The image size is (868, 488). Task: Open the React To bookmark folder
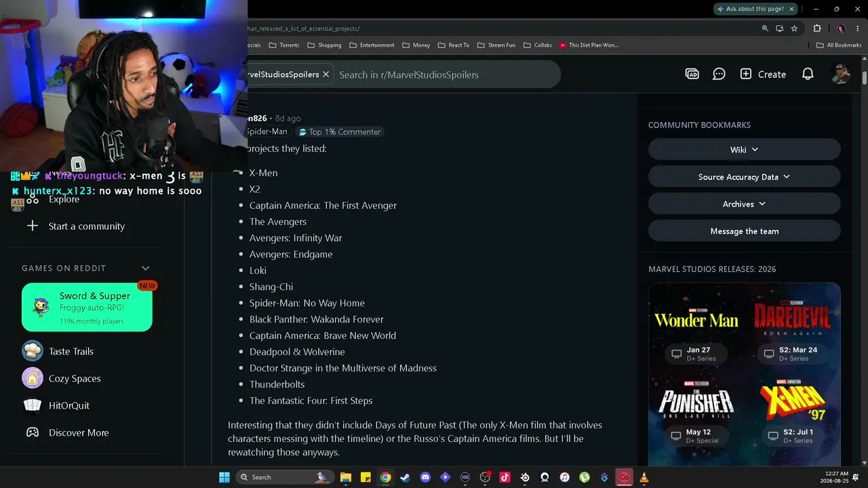tap(453, 45)
